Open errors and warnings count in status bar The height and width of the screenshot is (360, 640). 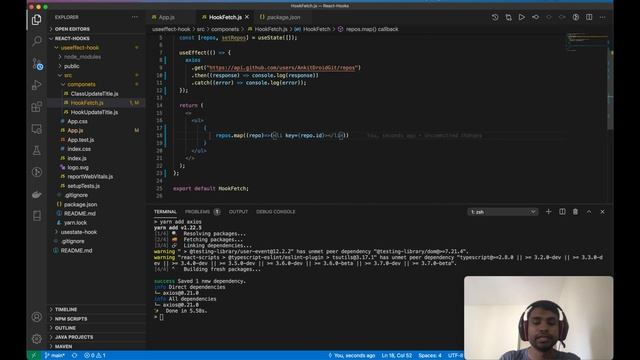[95, 356]
